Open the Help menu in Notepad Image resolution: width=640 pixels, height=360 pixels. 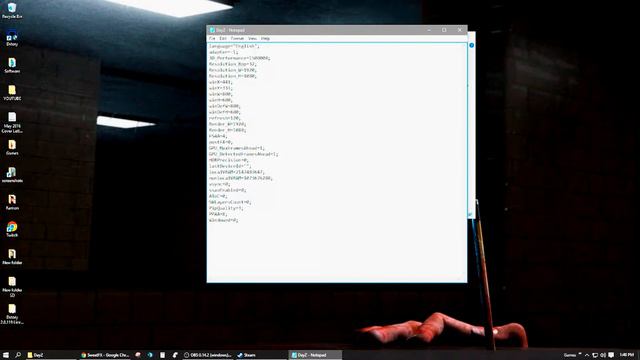click(265, 38)
